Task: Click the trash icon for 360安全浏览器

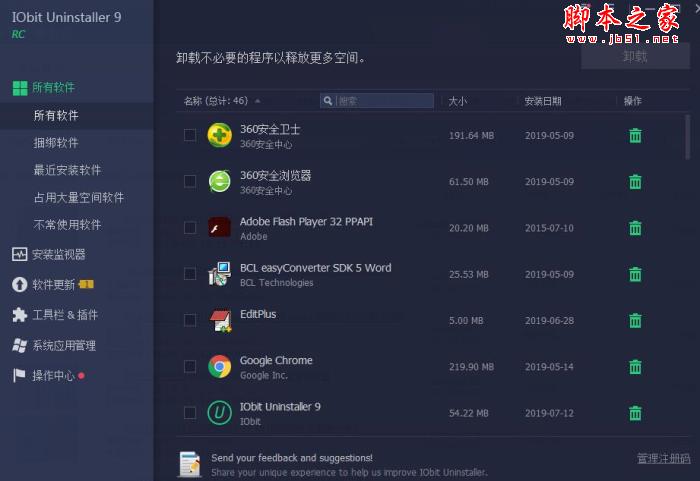Action: 635,182
